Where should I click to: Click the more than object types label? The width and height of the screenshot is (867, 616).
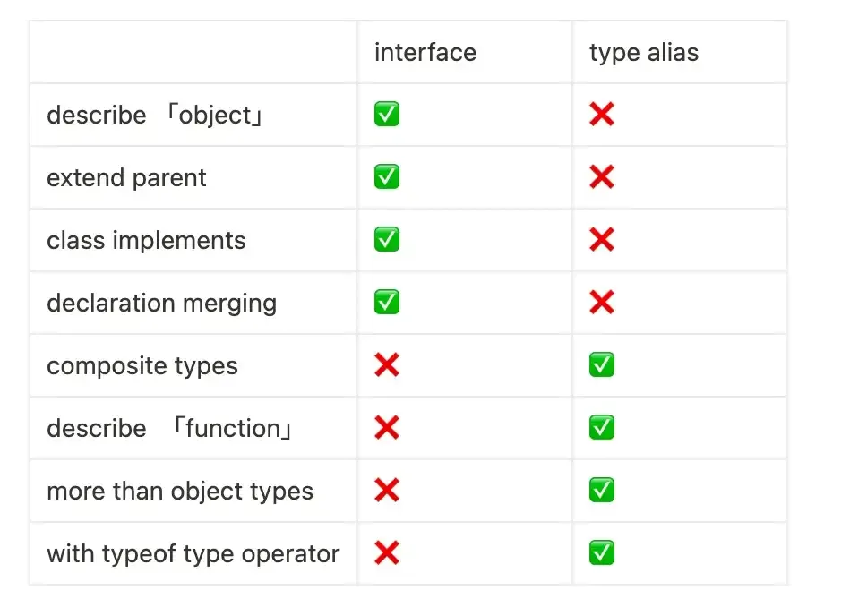[180, 491]
